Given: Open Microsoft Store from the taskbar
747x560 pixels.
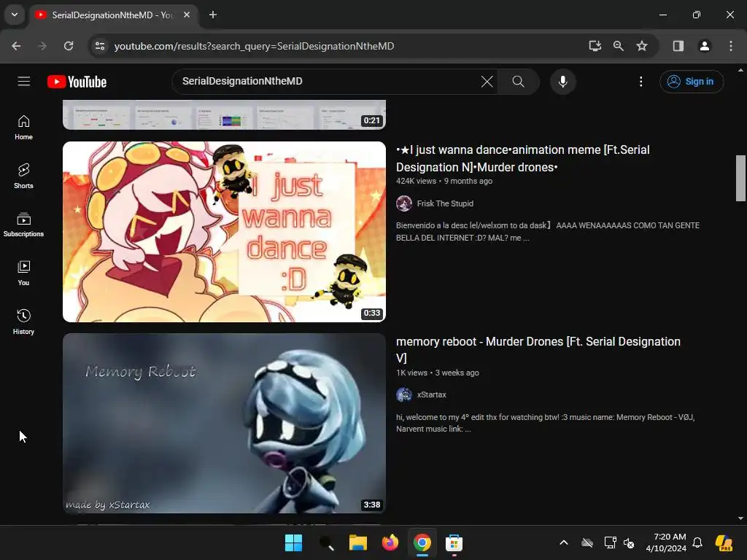Looking at the screenshot, I should click(x=454, y=542).
